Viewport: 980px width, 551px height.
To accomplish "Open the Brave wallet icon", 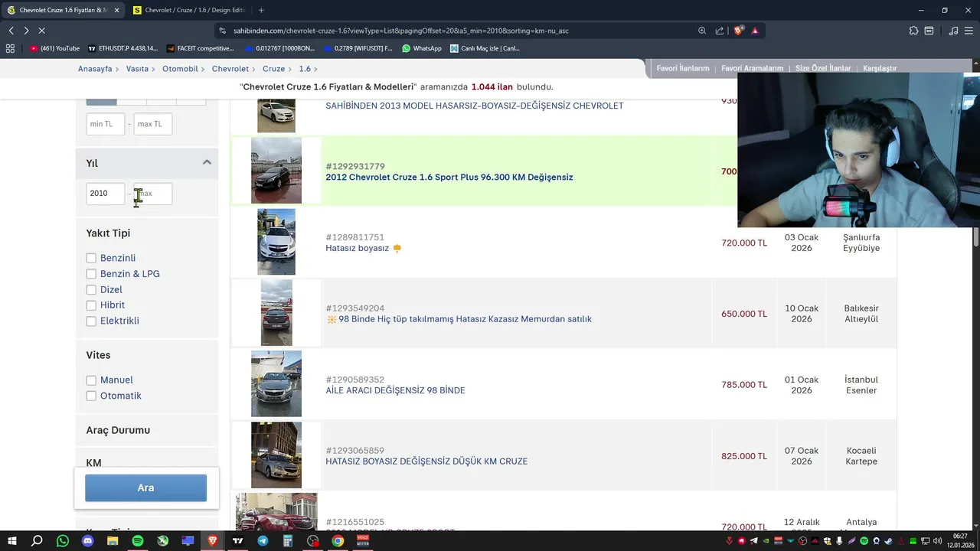I will click(929, 31).
